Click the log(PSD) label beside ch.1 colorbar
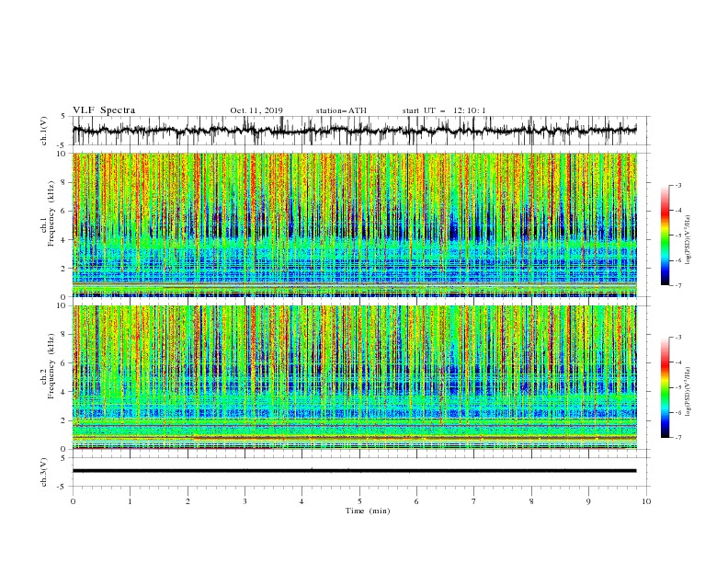This screenshot has width=728, height=563. pos(688,240)
